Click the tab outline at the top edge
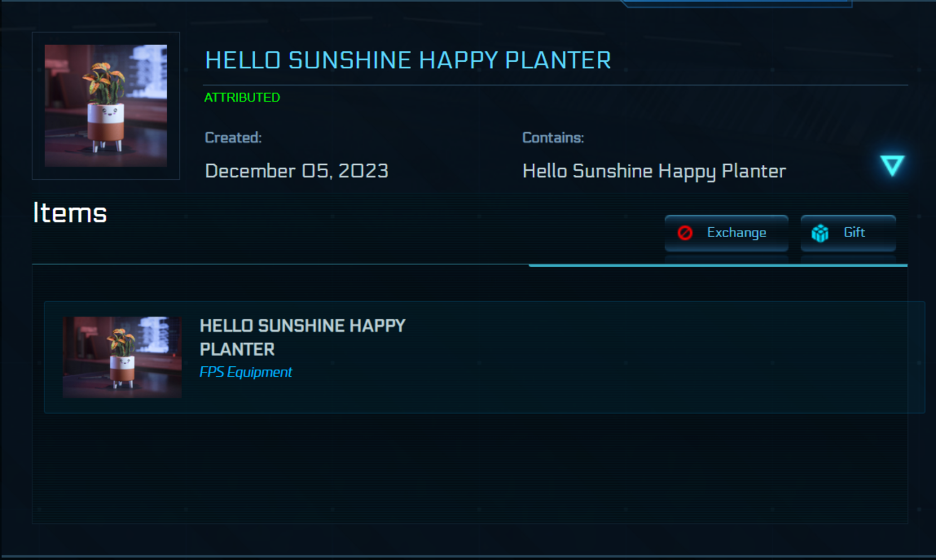This screenshot has width=936, height=560. [x=737, y=4]
